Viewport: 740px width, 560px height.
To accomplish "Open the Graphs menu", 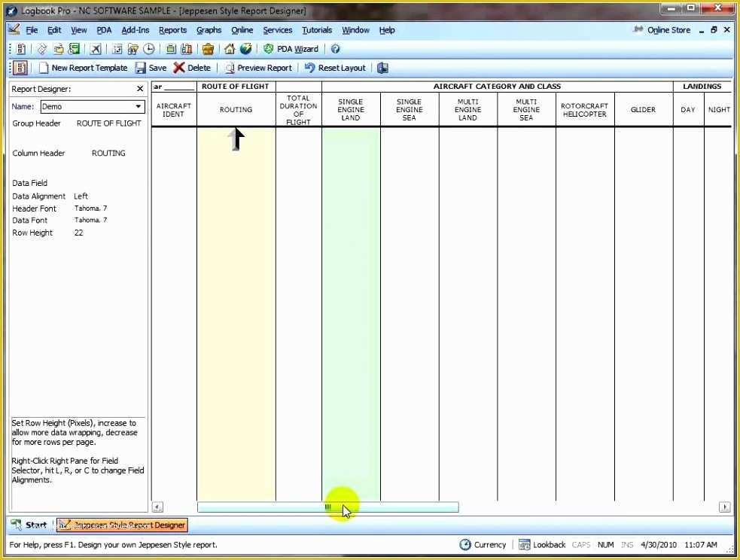I will tap(209, 29).
